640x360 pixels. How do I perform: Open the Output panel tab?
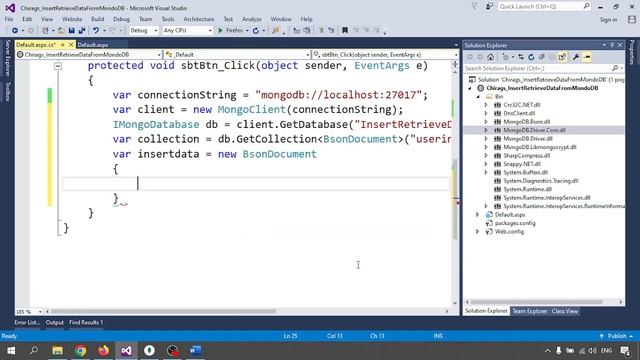point(54,322)
